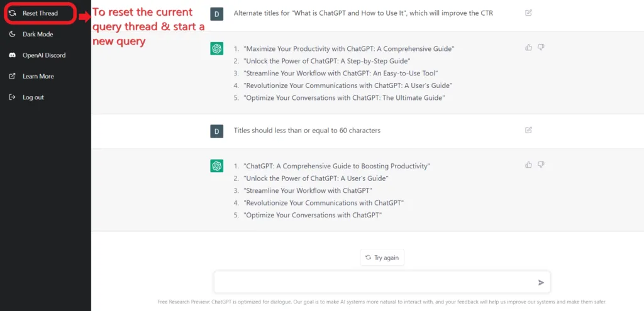
Task: Click the user avatar 'D' on first message
Action: point(216,14)
